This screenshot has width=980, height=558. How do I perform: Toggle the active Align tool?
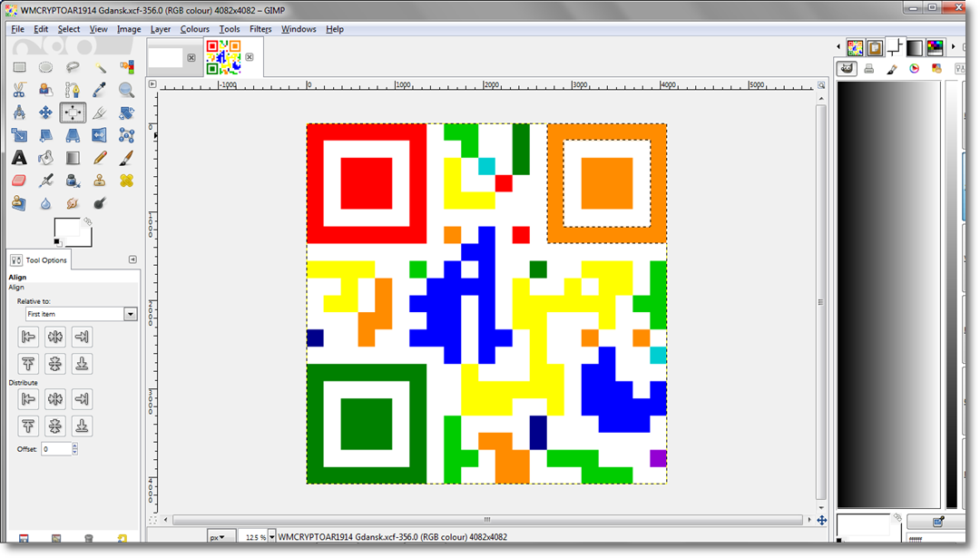tap(73, 113)
